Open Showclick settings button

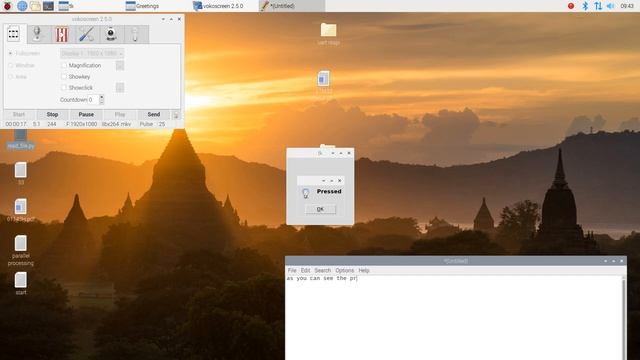tap(120, 87)
